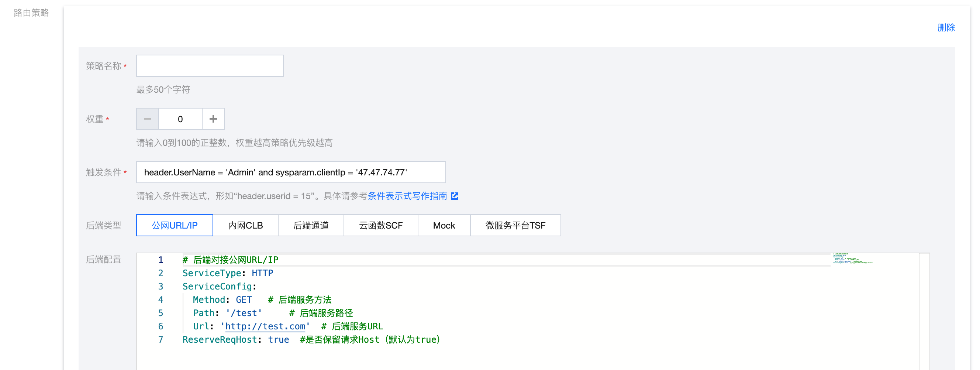Click the code minimap thumbnail in editor
This screenshot has height=370, width=980.
coord(853,258)
